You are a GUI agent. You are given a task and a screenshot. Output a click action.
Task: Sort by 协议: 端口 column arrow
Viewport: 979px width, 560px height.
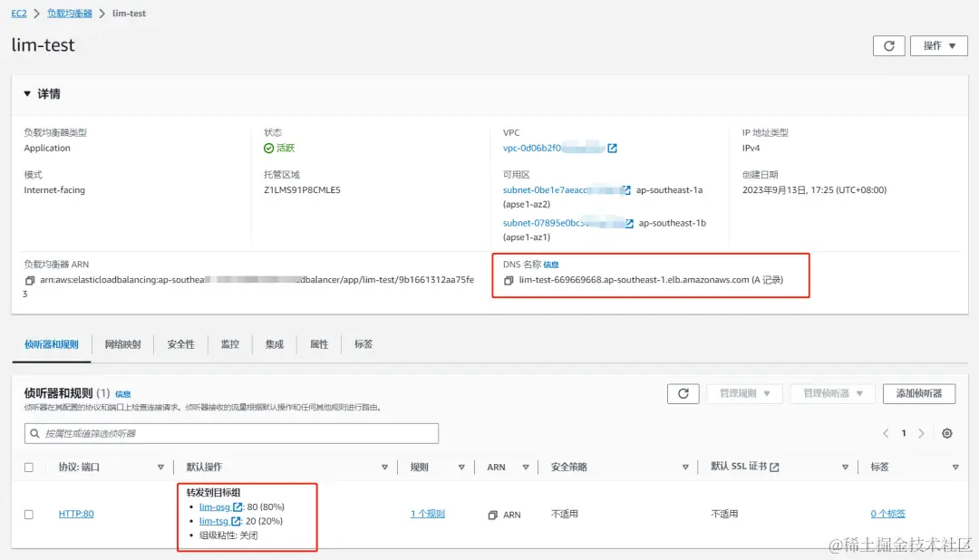pos(160,467)
